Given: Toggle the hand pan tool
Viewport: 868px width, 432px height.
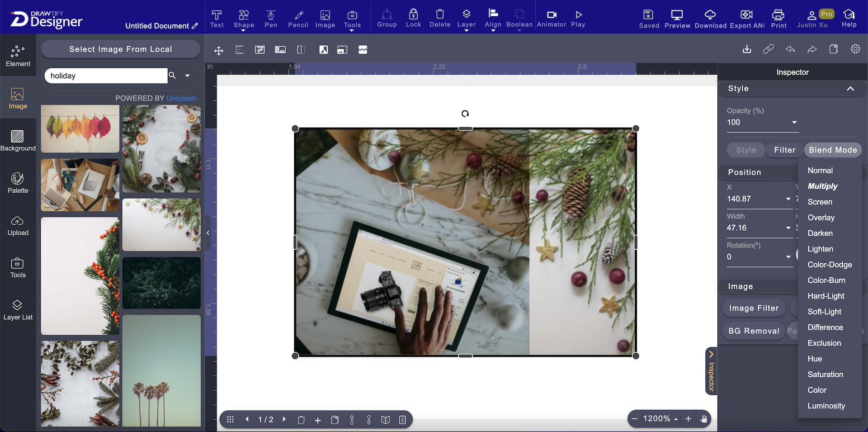Looking at the screenshot, I should [x=703, y=419].
